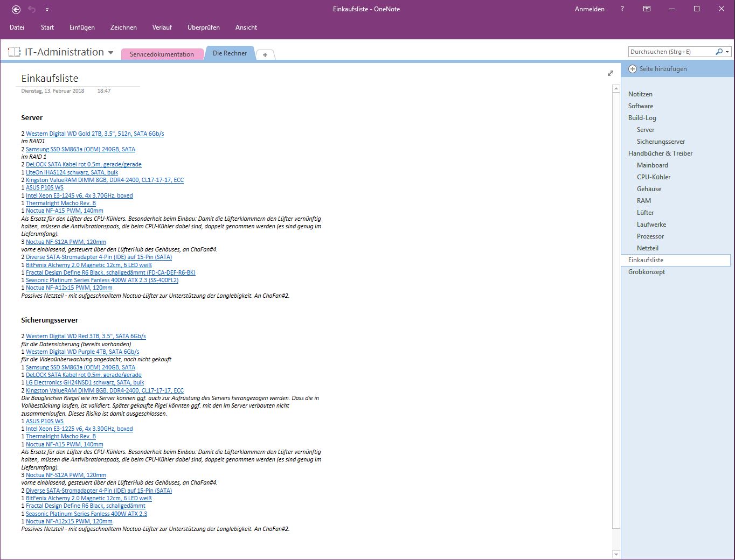
Task: Open Intel Xeon E3-1225 v6 link
Action: (x=79, y=429)
